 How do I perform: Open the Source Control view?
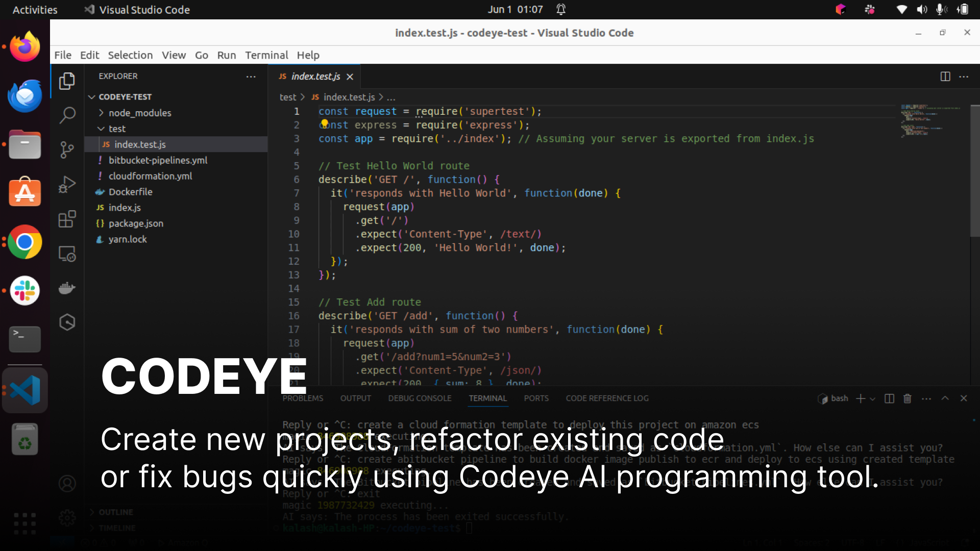(67, 149)
